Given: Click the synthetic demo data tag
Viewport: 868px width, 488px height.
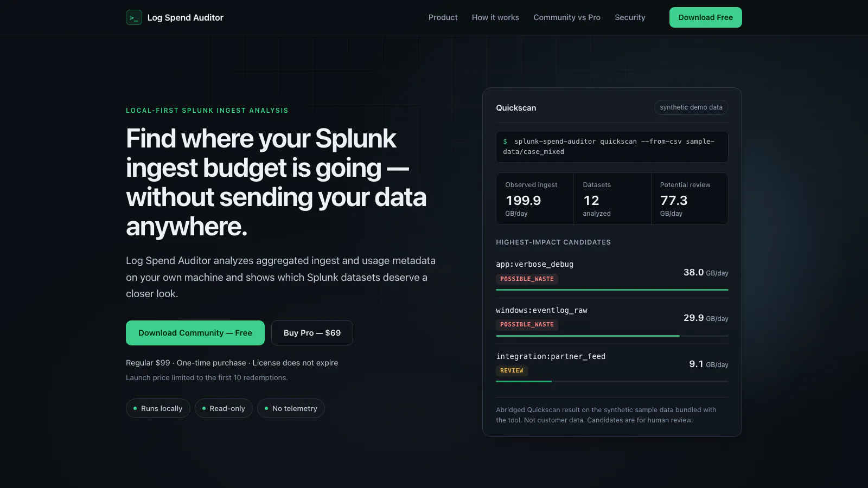Looking at the screenshot, I should pos(691,107).
